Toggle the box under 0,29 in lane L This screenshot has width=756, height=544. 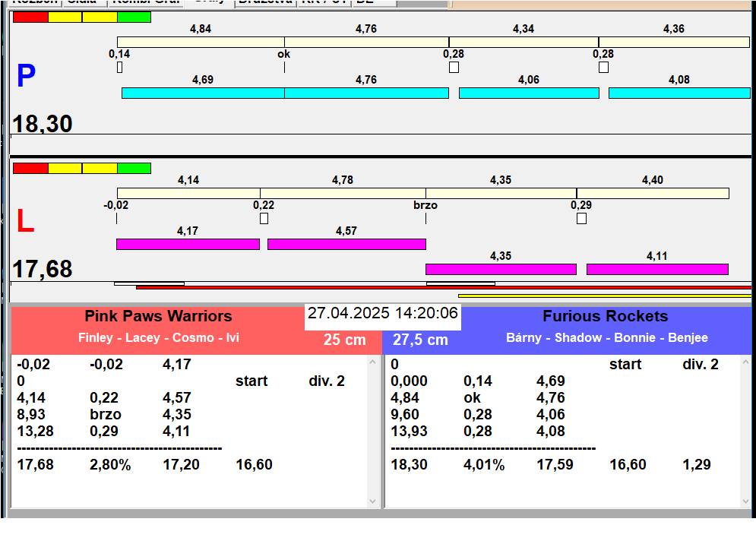pos(581,219)
